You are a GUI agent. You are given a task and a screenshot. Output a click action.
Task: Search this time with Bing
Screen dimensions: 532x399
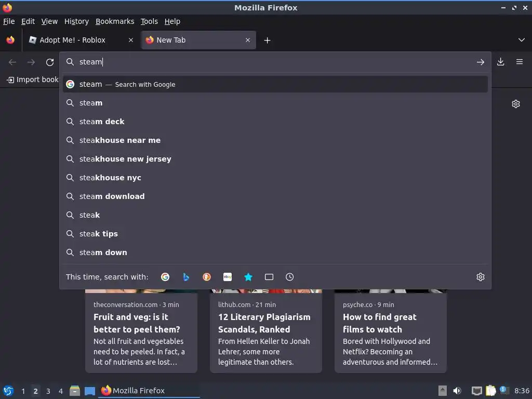coord(186,277)
